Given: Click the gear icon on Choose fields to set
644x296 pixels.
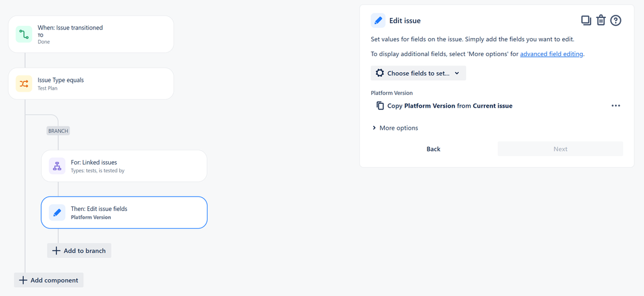Looking at the screenshot, I should 380,73.
